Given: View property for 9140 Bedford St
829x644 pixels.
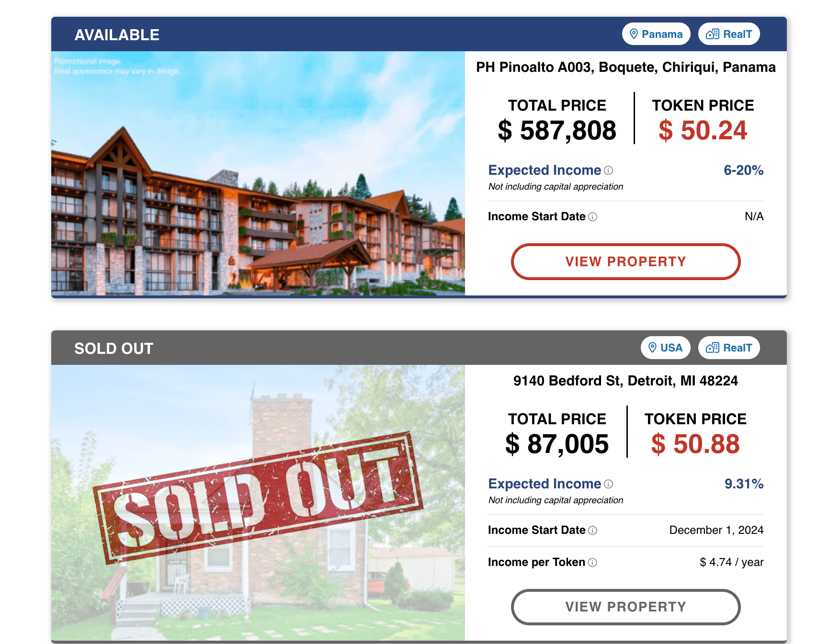Looking at the screenshot, I should click(625, 607).
